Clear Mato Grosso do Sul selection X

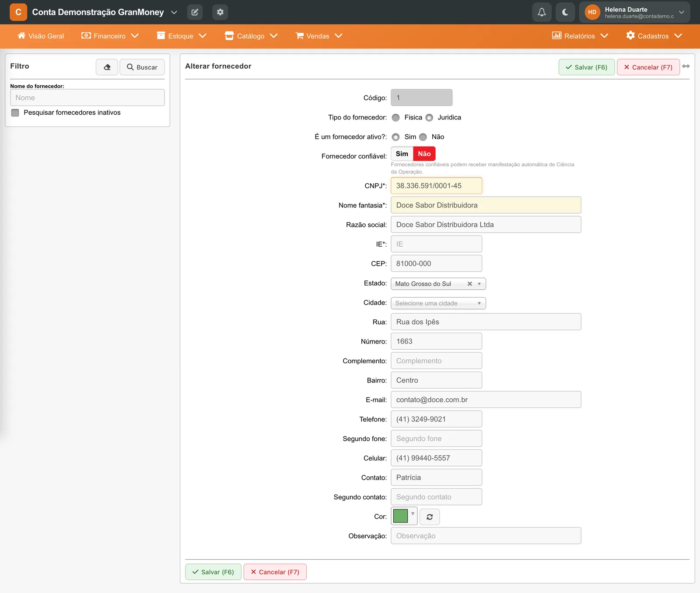click(469, 284)
